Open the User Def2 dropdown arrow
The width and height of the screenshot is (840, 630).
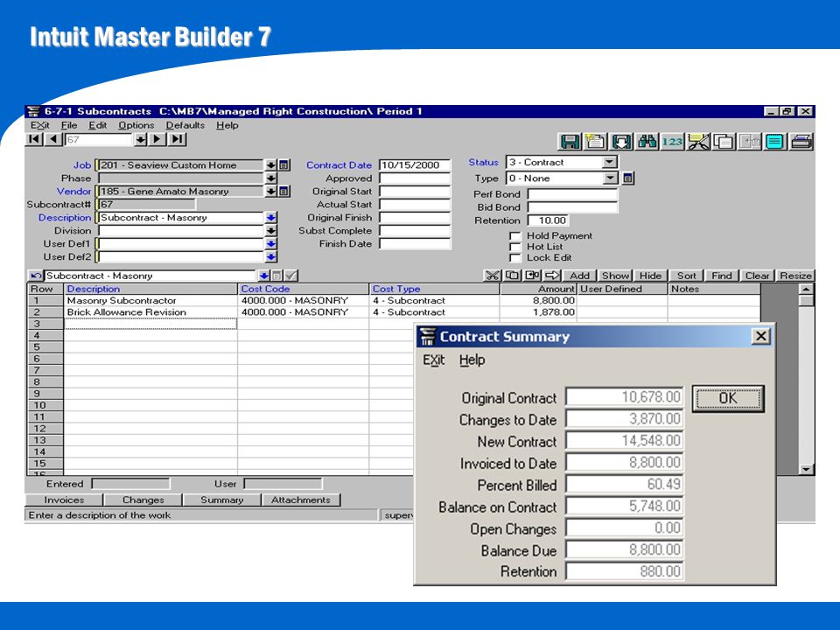(x=271, y=256)
